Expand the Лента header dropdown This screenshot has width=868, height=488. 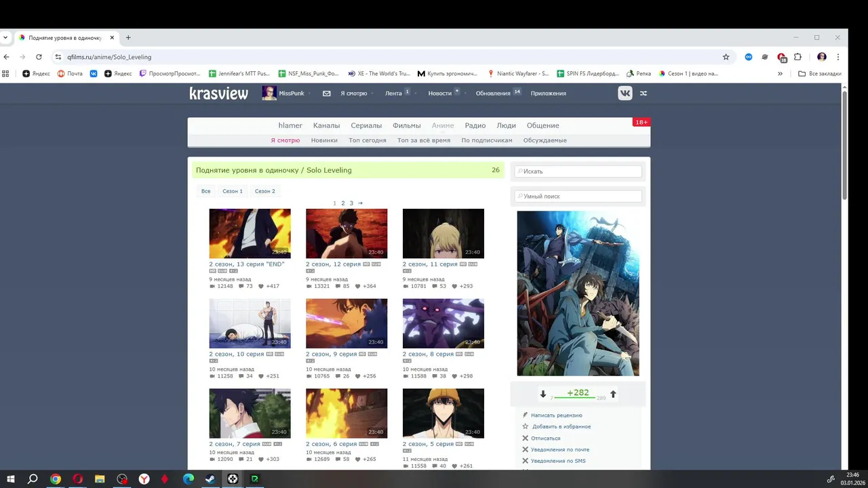click(416, 94)
